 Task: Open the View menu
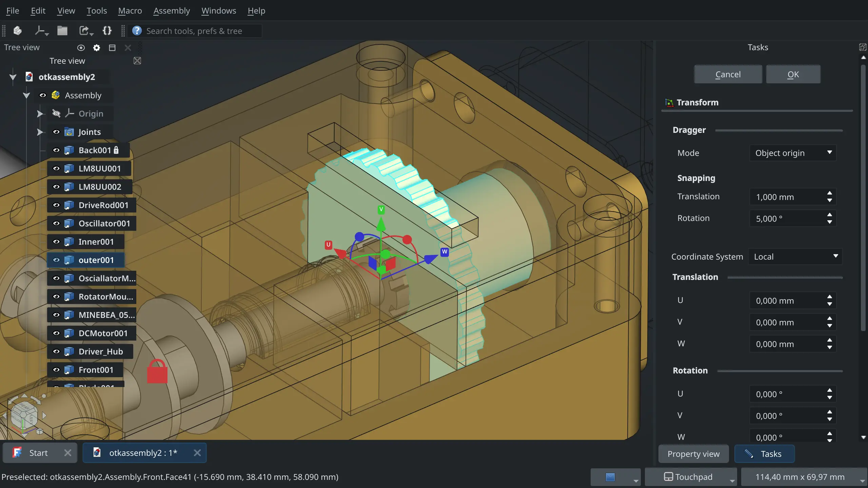tap(66, 11)
